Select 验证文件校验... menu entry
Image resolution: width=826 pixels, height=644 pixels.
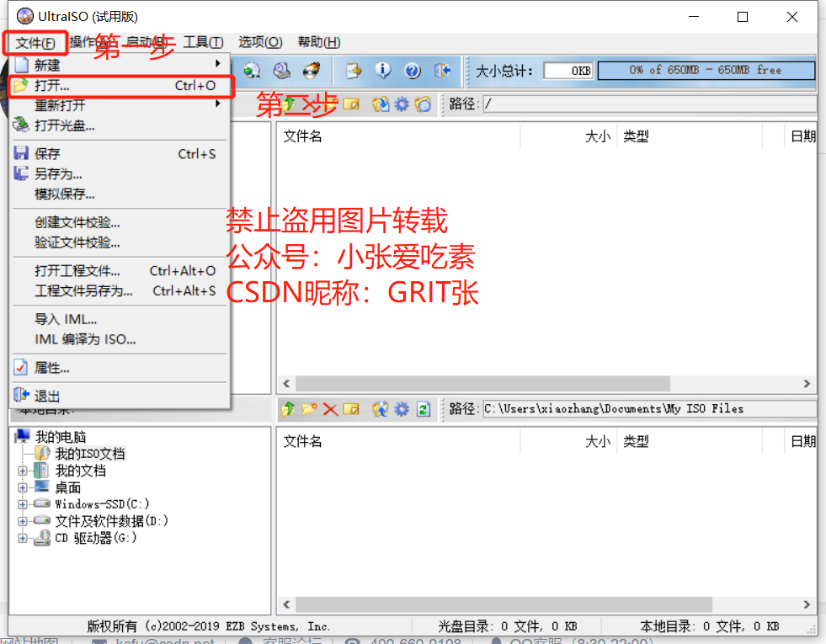(x=120, y=242)
